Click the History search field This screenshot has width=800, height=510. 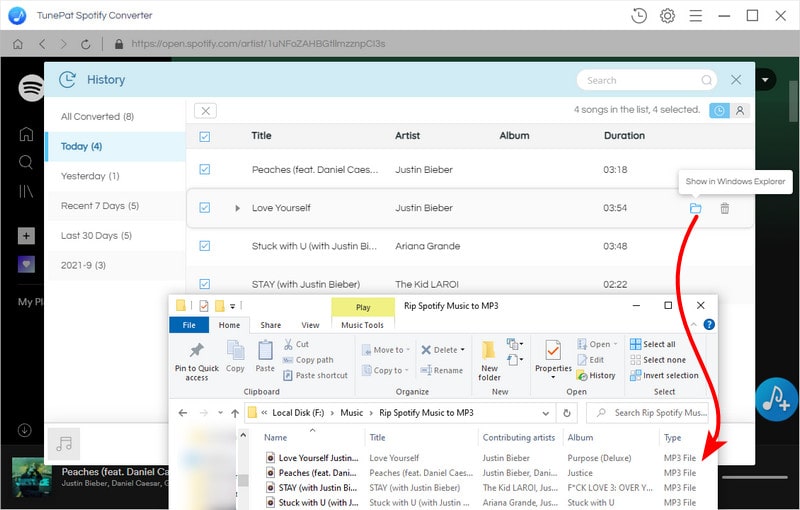[640, 80]
